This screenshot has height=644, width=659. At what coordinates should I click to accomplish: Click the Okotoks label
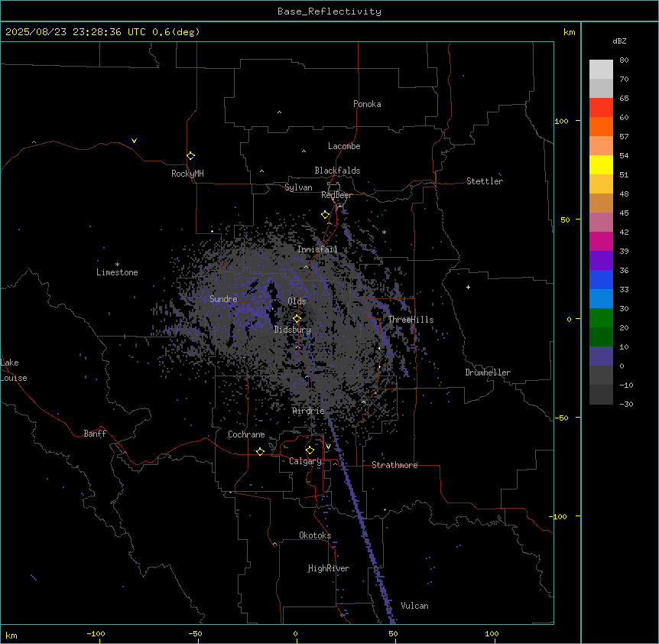[x=315, y=535]
